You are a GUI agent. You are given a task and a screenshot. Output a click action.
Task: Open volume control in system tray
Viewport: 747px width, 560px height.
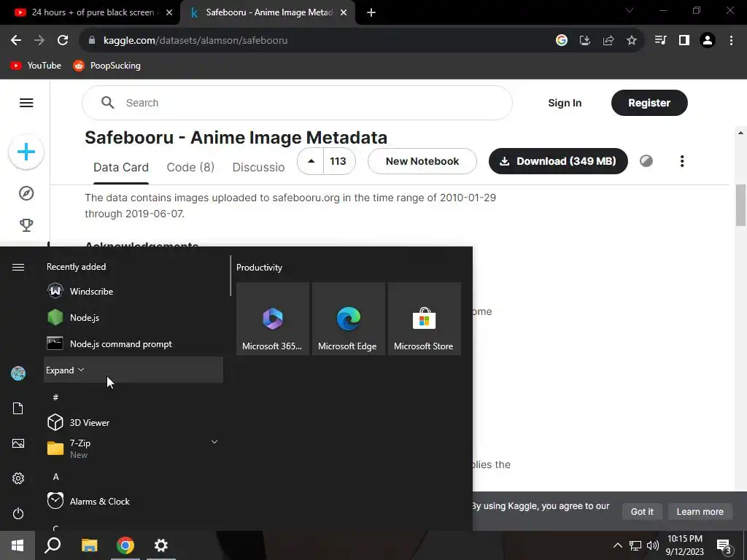(x=653, y=545)
